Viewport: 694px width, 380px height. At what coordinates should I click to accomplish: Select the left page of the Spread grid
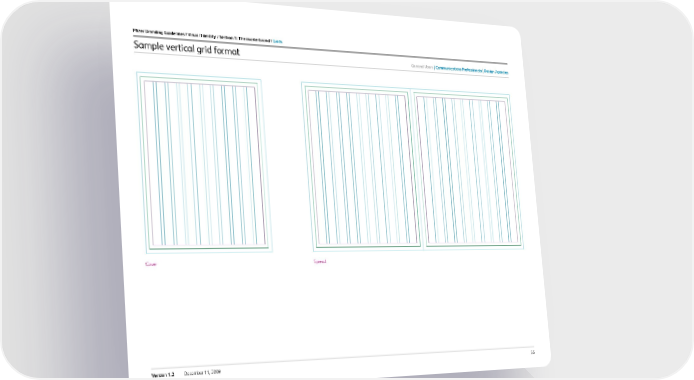click(x=361, y=167)
